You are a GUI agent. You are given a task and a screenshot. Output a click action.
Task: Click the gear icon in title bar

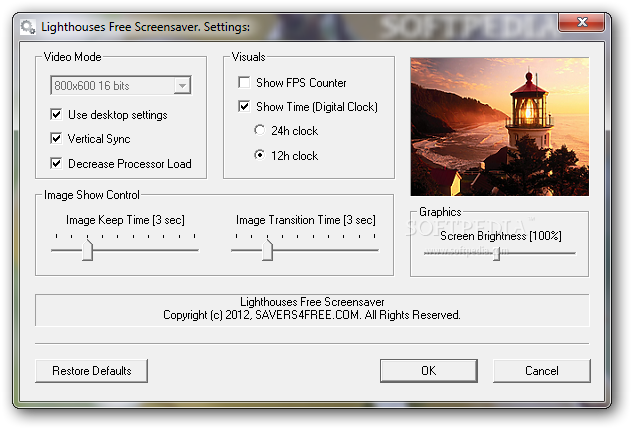28,27
